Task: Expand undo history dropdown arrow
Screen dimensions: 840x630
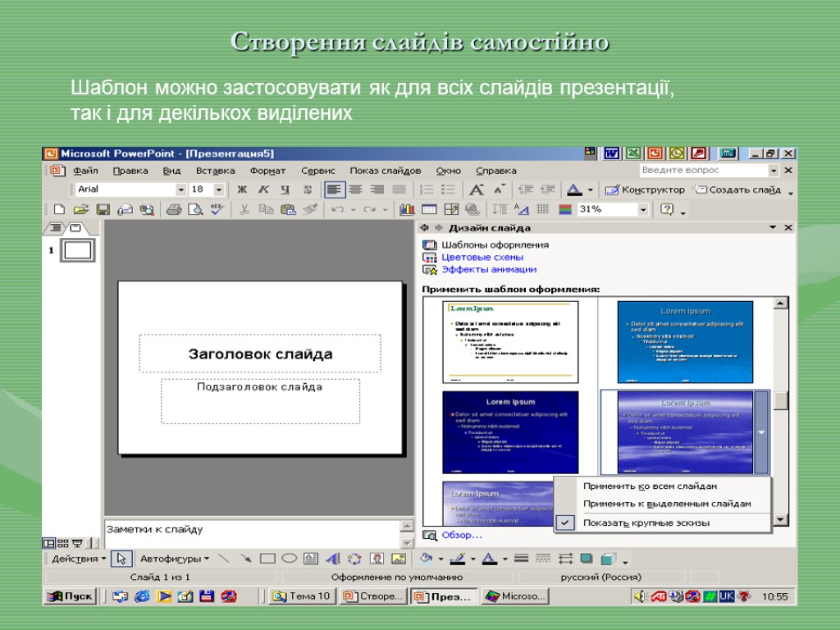Action: (x=353, y=209)
